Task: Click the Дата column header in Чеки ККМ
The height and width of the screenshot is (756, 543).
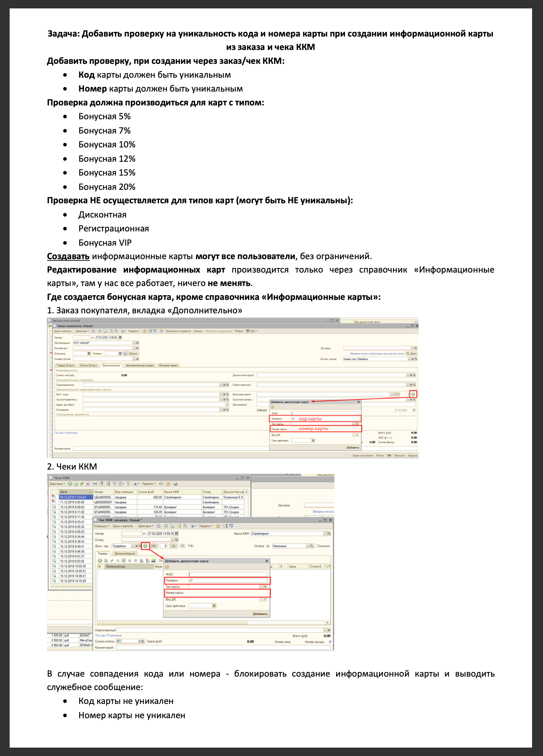Action: 76,492
